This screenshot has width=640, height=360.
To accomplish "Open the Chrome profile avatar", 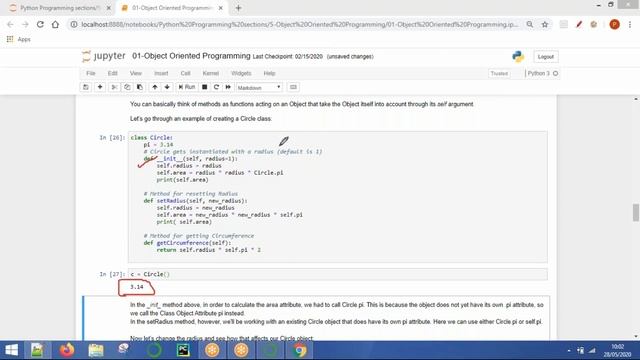I will pyautogui.click(x=614, y=24).
